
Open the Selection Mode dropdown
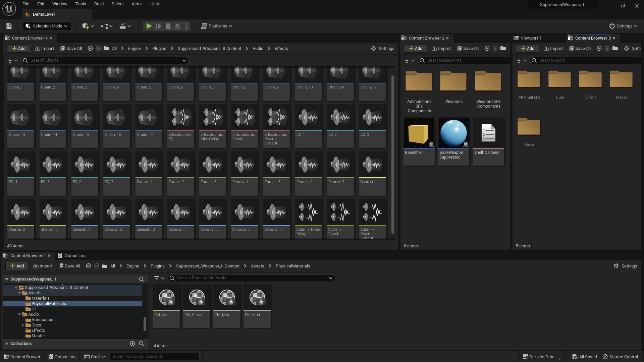(x=47, y=26)
